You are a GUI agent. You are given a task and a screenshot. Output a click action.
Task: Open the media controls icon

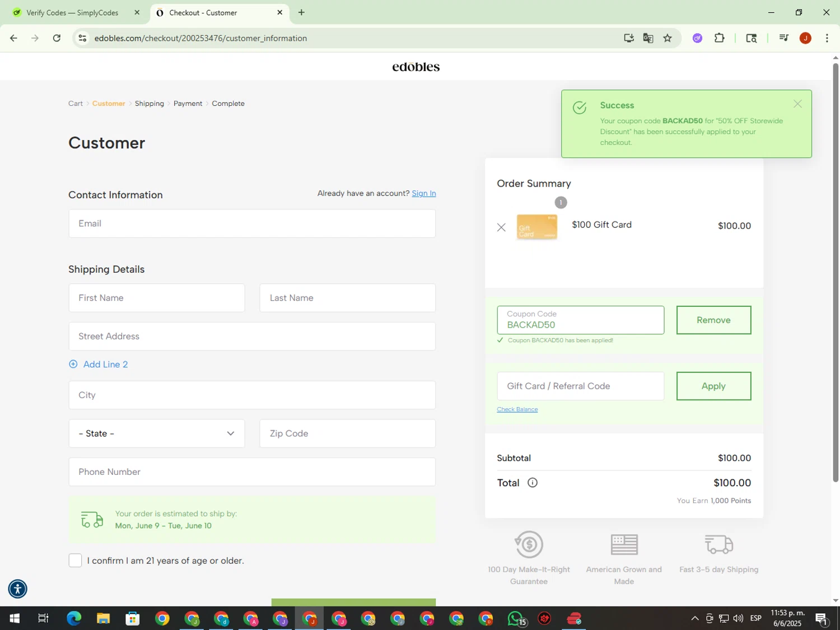click(783, 38)
